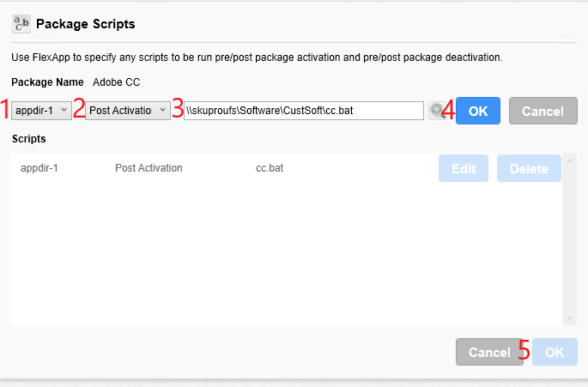This screenshot has width=588, height=387.
Task: Select appdir-1 text in the scripts row
Action: [39, 168]
